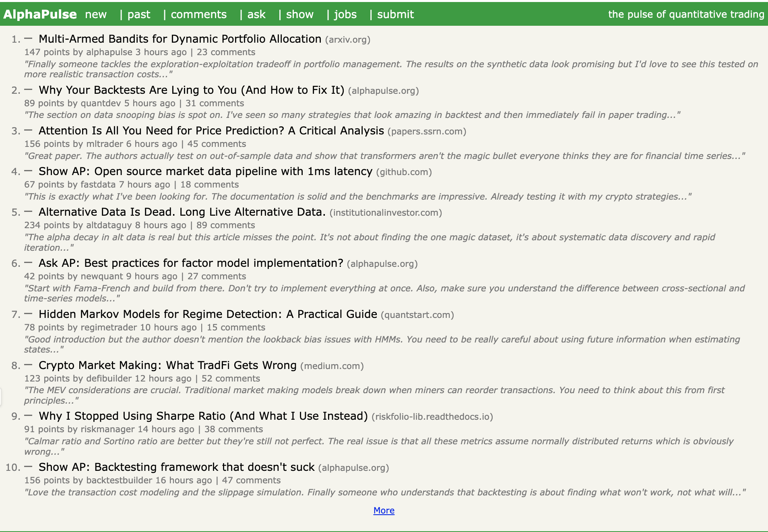
Task: Go to the 'past' page
Action: (139, 14)
